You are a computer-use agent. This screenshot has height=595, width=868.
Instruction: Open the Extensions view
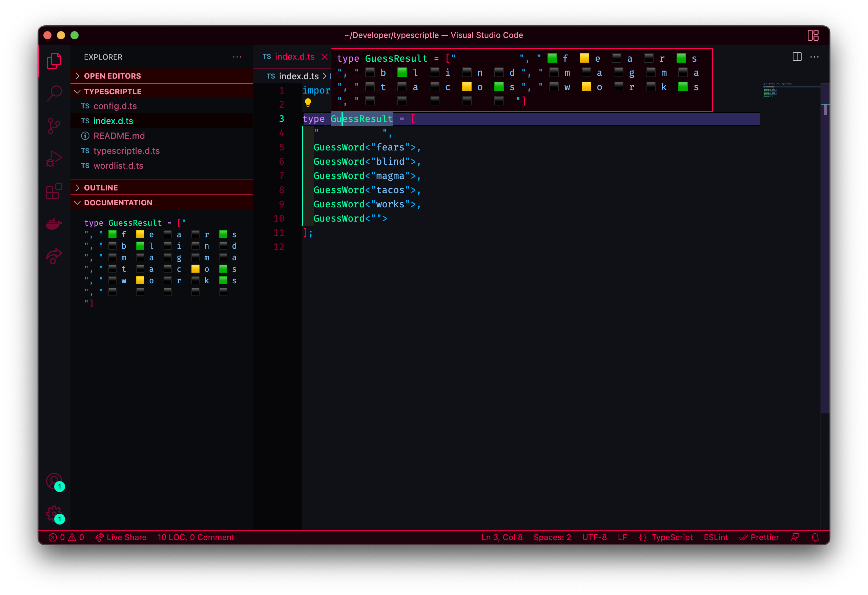[54, 191]
